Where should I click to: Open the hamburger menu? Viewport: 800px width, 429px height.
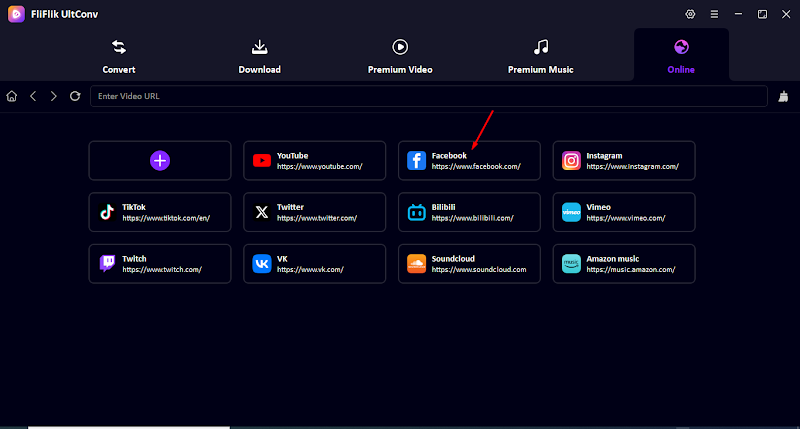pyautogui.click(x=714, y=14)
